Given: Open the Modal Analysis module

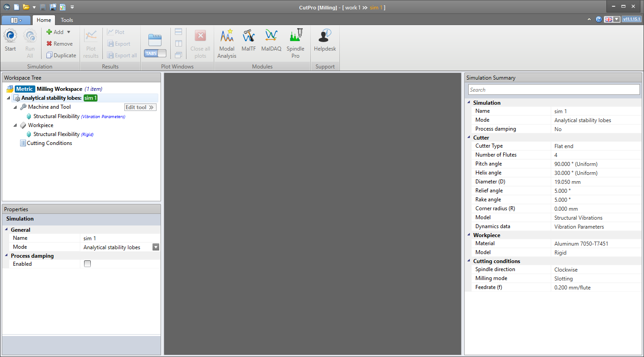Looking at the screenshot, I should (x=227, y=44).
